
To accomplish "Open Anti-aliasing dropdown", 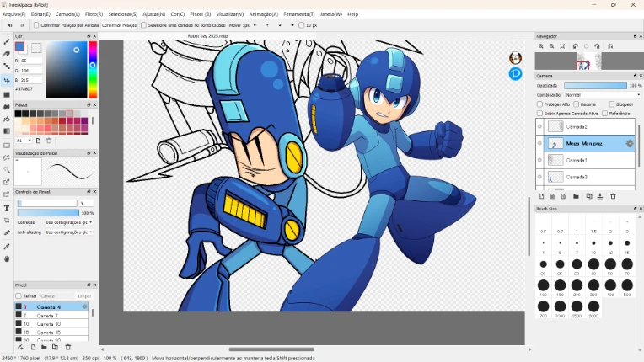I will 68,232.
